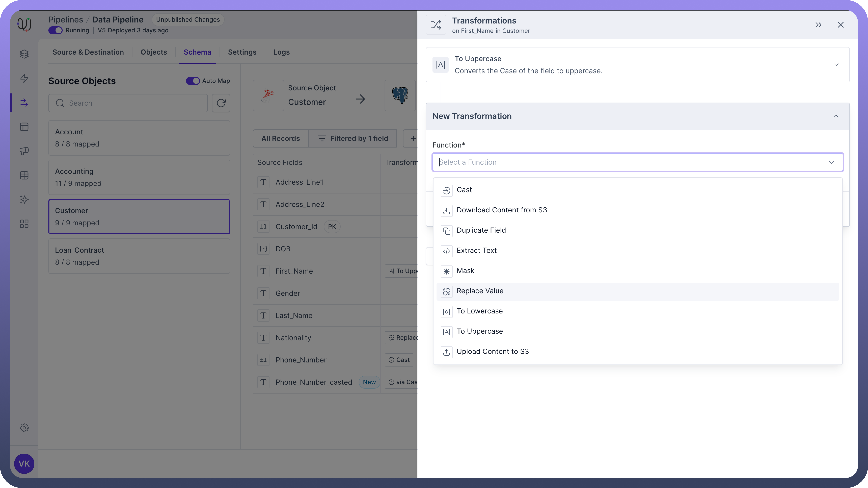Toggle the pipeline Running switch
868x488 pixels.
(x=55, y=30)
